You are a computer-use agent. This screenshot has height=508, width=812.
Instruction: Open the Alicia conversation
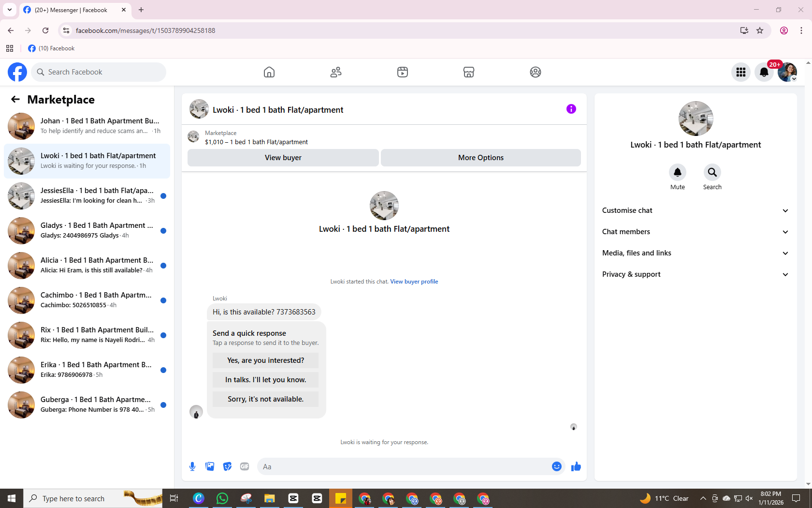coord(87,266)
